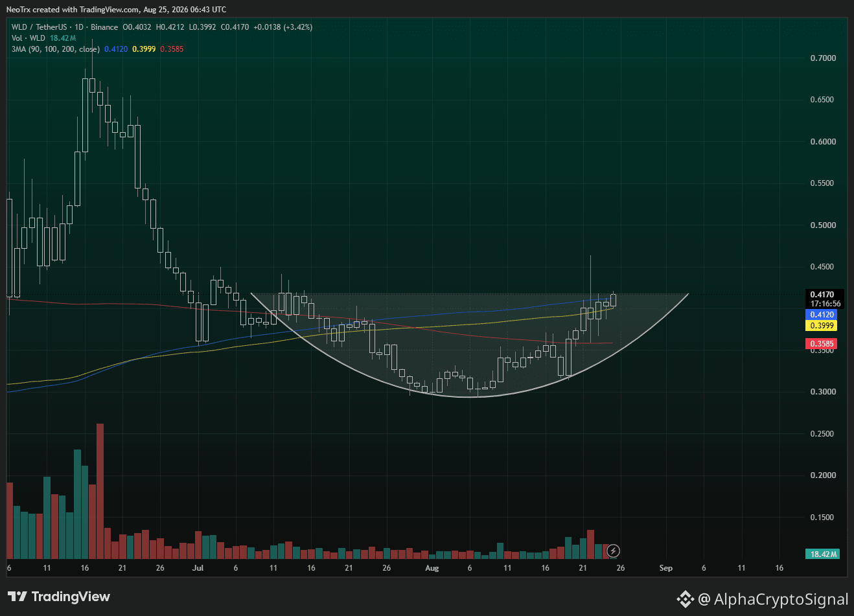Click the 0.3000 price axis label

tap(823, 392)
